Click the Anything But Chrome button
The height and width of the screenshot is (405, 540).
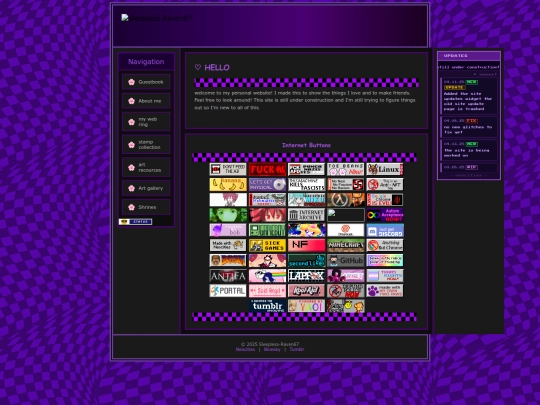point(385,245)
